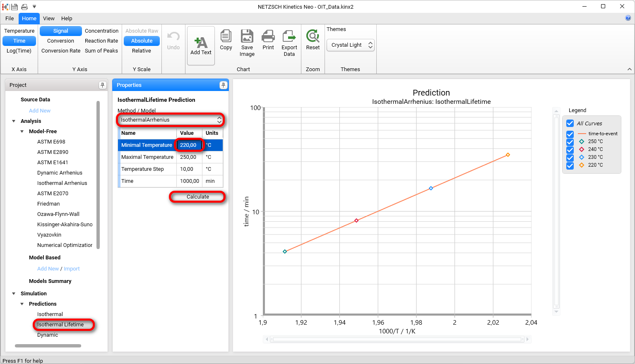The height and width of the screenshot is (364, 635).
Task: Uncheck the All Curves legend checkbox
Action: [x=570, y=123]
